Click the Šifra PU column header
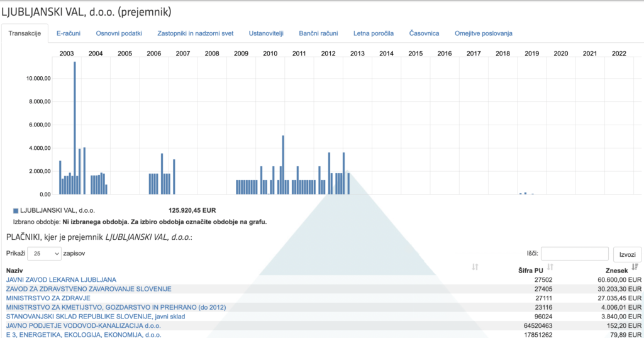Viewport: 644px width, 338px height. 531,271
